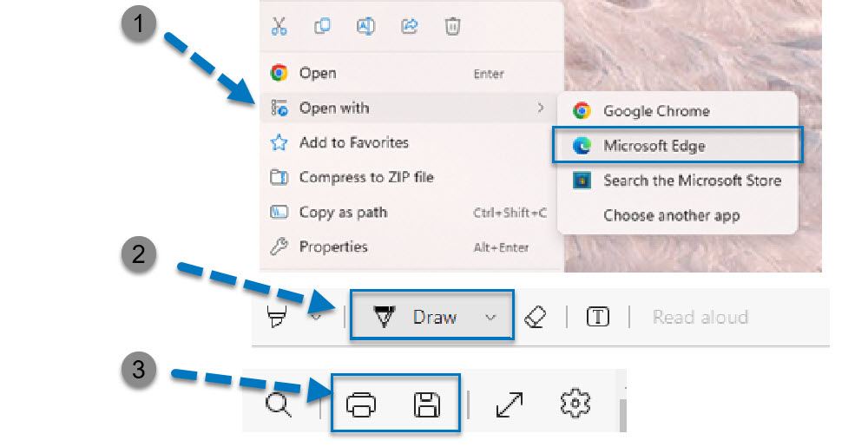Click the Microsoft Store icon in submenu
868x447 pixels.
tap(582, 181)
